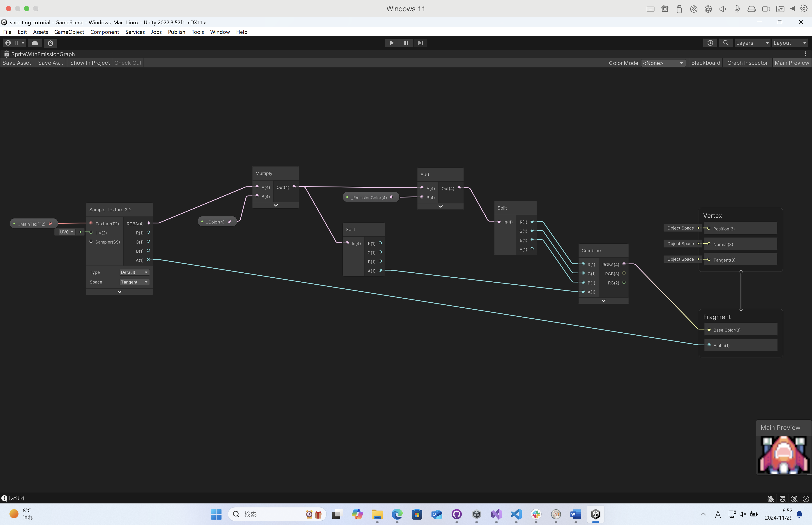This screenshot has width=812, height=525.
Task: Open the Undo History icon
Action: tap(710, 43)
